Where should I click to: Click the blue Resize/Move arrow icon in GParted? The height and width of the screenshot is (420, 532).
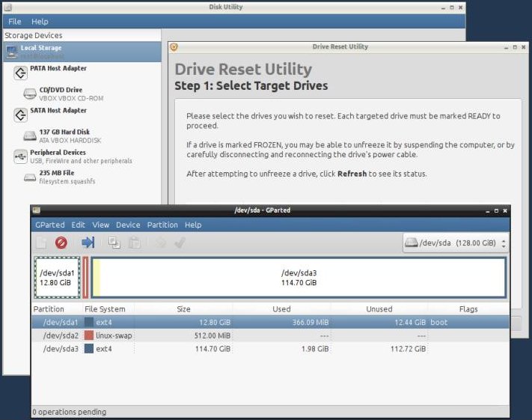coord(88,243)
